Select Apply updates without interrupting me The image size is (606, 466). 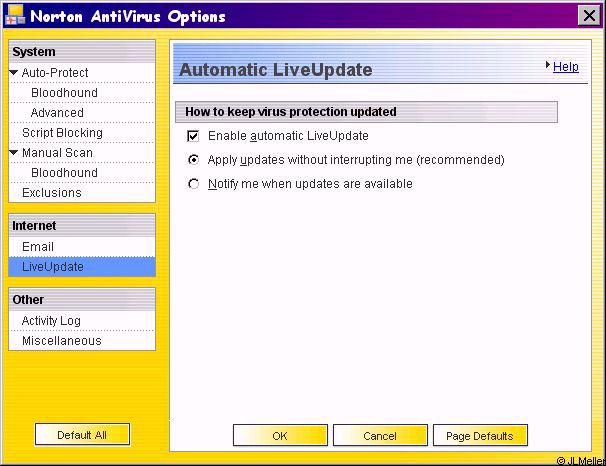point(193,160)
